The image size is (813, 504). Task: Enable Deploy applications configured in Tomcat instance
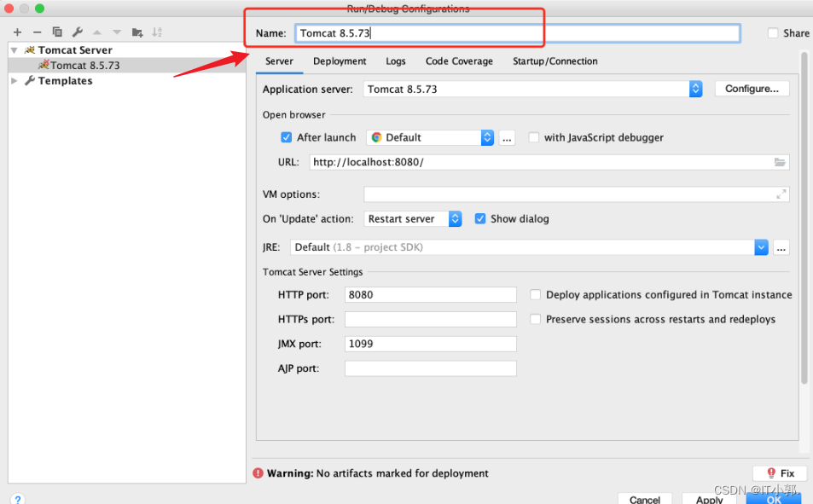click(535, 294)
